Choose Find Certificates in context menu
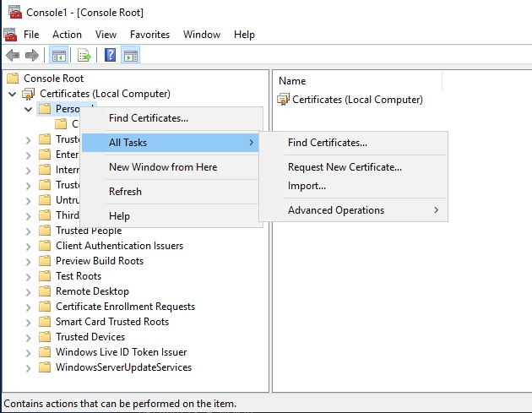Viewport: 532px width, 413px height. coord(172,118)
